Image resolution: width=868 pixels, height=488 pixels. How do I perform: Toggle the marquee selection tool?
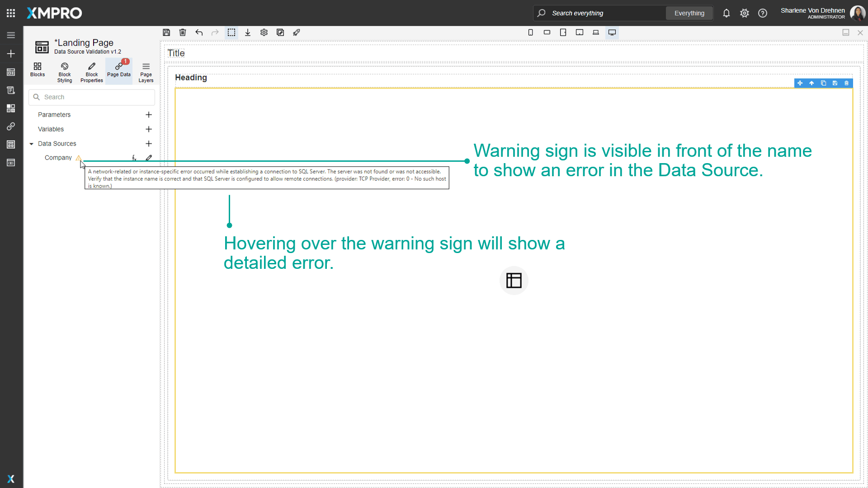(231, 33)
